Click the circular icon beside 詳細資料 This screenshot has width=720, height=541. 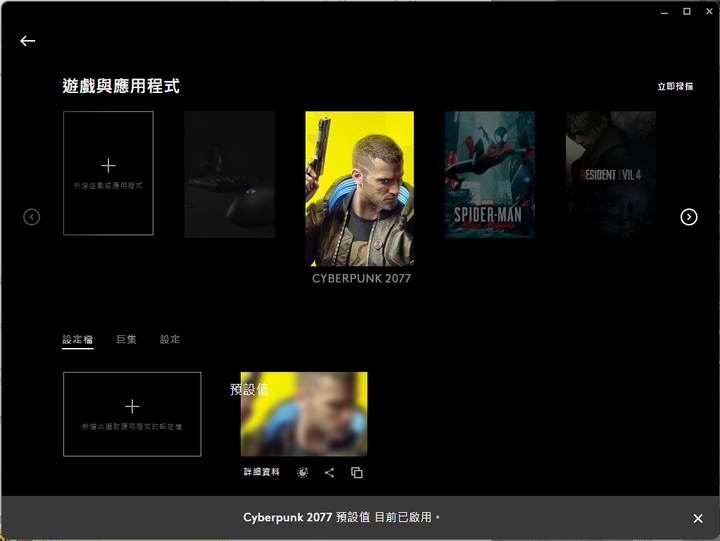pos(303,472)
